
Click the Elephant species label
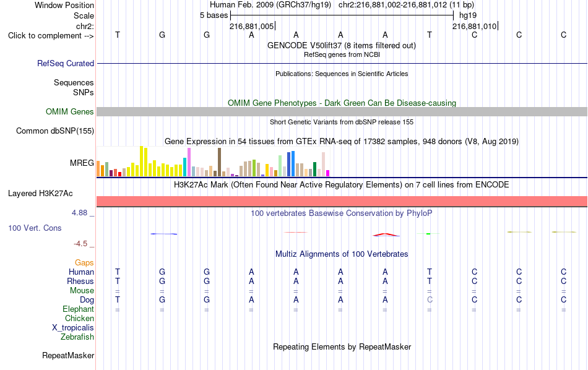point(78,309)
